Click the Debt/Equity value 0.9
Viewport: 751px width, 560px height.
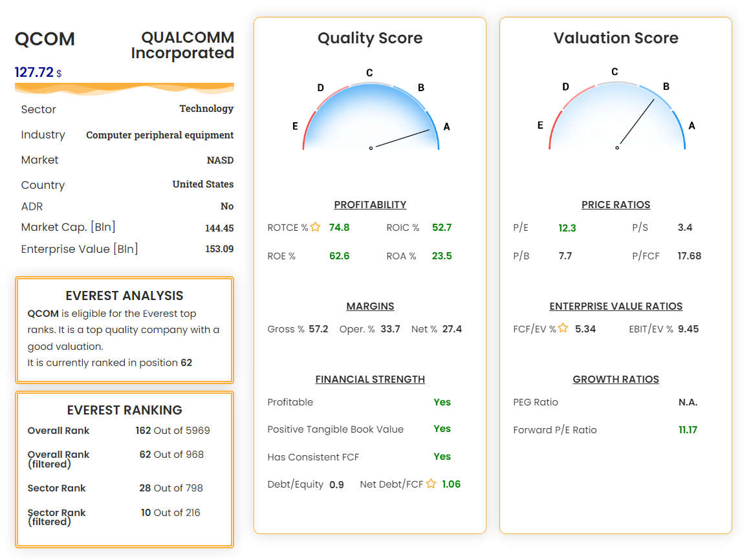pos(337,485)
